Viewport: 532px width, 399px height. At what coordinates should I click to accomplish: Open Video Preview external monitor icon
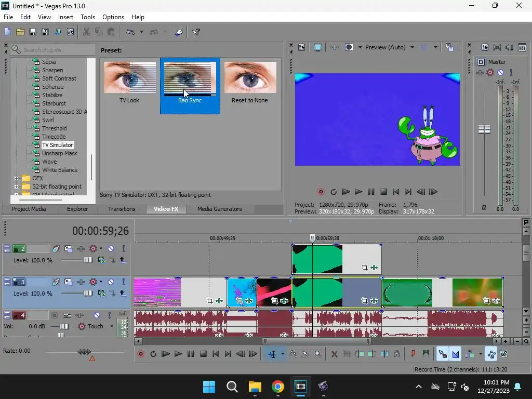pos(317,47)
